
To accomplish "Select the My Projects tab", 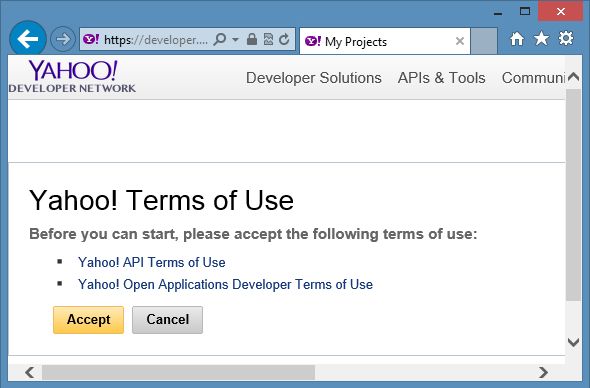I will [x=385, y=41].
